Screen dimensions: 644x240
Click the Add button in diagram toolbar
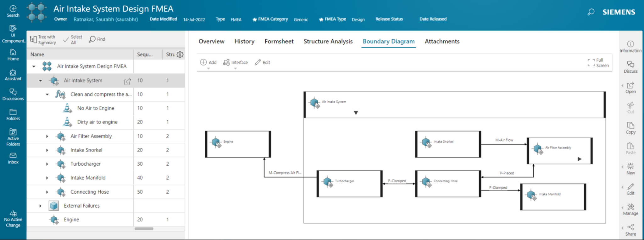pos(208,62)
